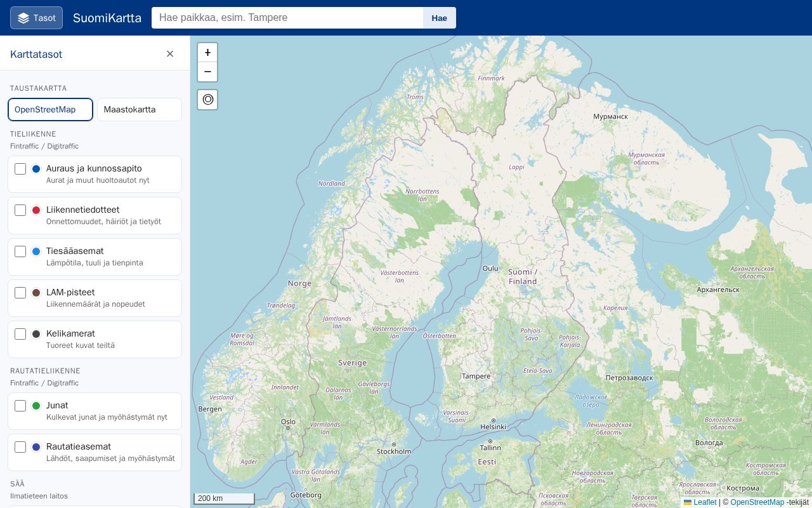Screen dimensions: 812x508
Task: Click Oslo label on map
Action: tap(288, 421)
